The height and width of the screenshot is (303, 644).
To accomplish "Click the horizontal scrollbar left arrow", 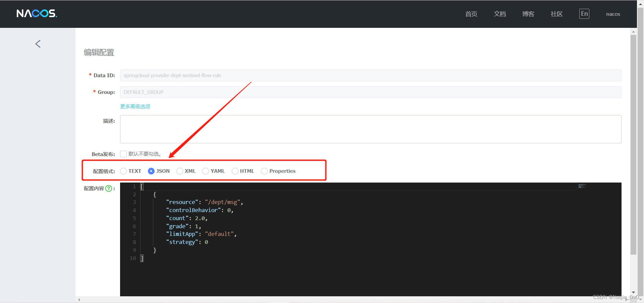I will click(79, 300).
